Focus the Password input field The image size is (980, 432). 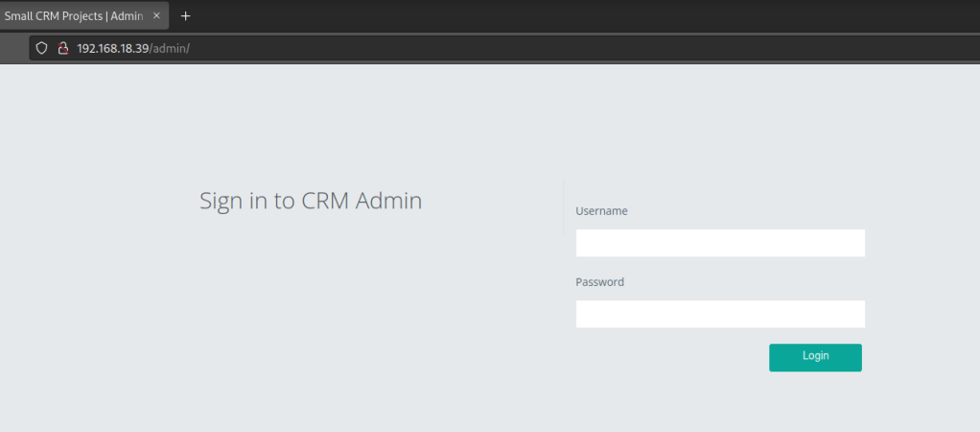[x=720, y=314]
